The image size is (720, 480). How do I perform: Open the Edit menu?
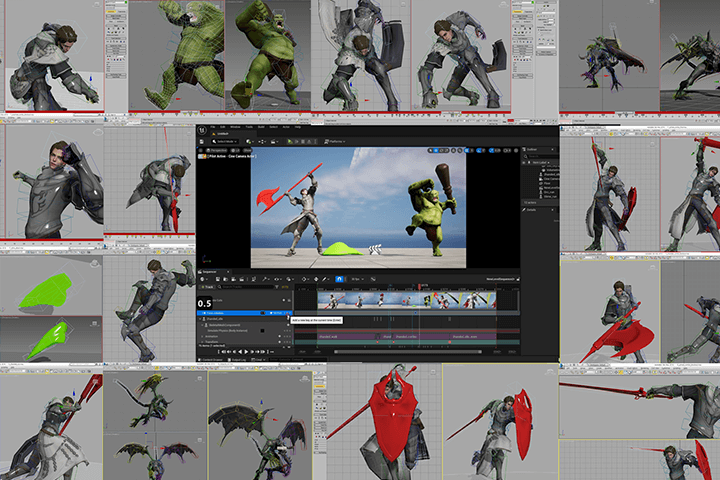(x=223, y=127)
